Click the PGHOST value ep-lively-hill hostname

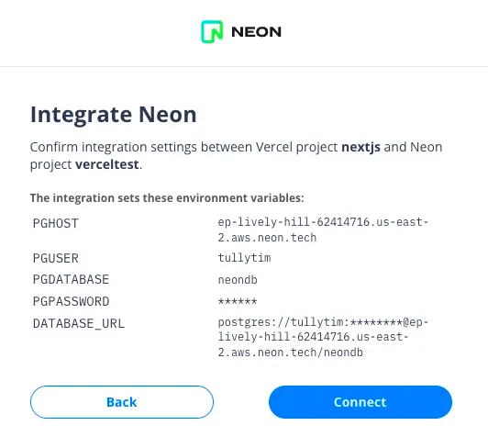[323, 230]
